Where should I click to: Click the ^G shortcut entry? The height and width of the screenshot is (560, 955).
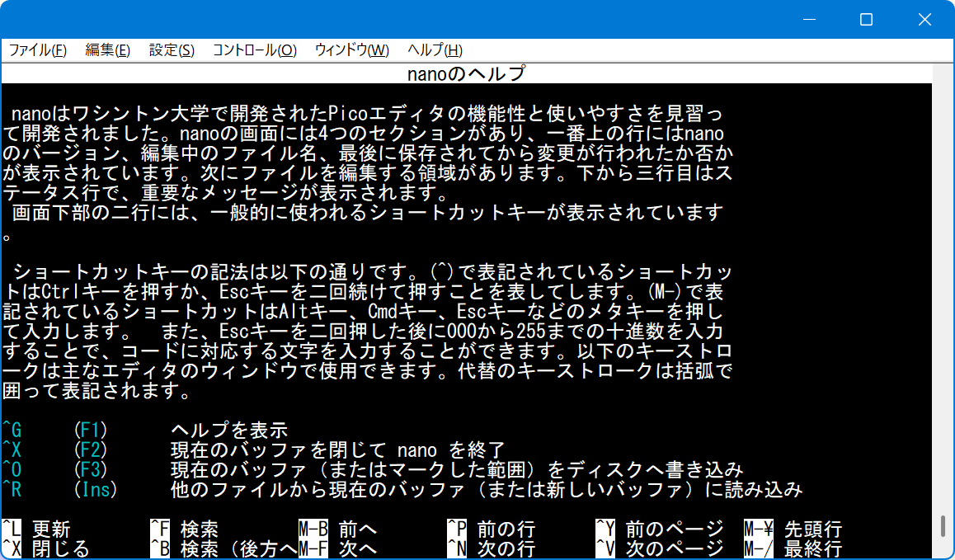click(12, 431)
